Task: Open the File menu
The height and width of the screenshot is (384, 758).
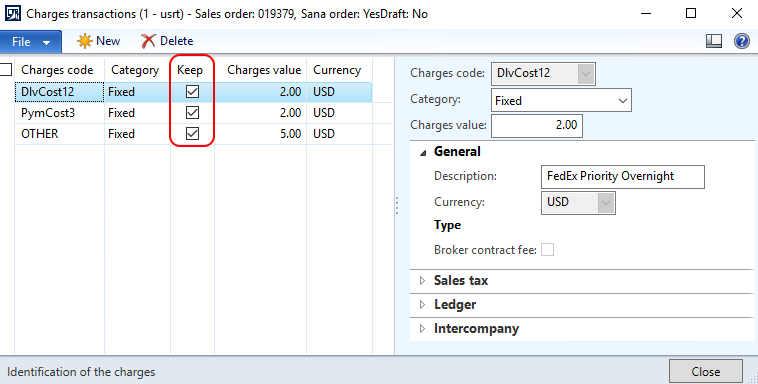Action: coord(31,42)
